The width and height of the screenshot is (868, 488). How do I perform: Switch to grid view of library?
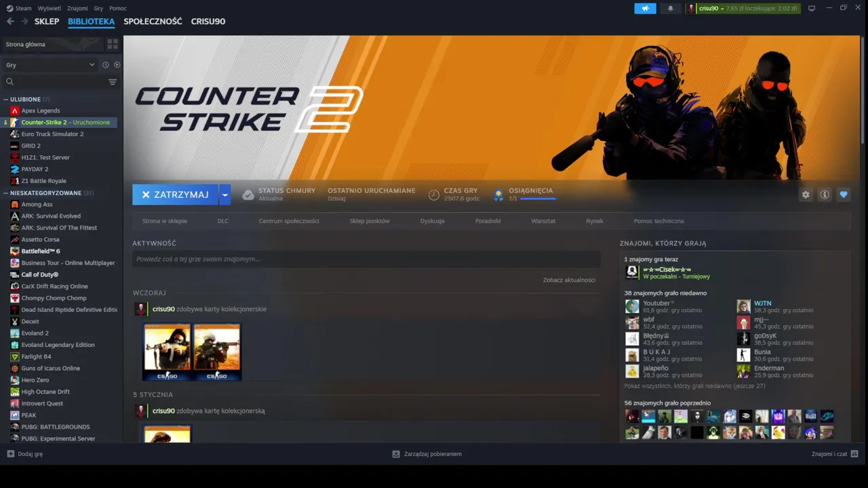pyautogui.click(x=113, y=44)
